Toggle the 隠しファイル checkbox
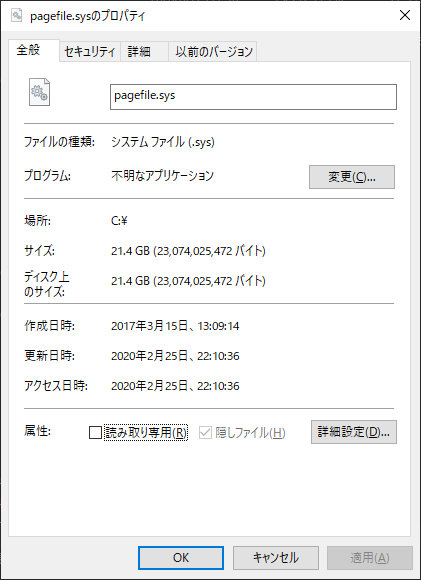 (x=205, y=432)
